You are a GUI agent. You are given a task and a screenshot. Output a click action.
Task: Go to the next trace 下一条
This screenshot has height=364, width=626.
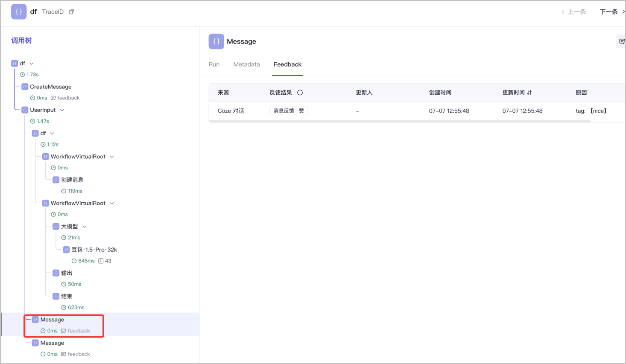click(612, 12)
